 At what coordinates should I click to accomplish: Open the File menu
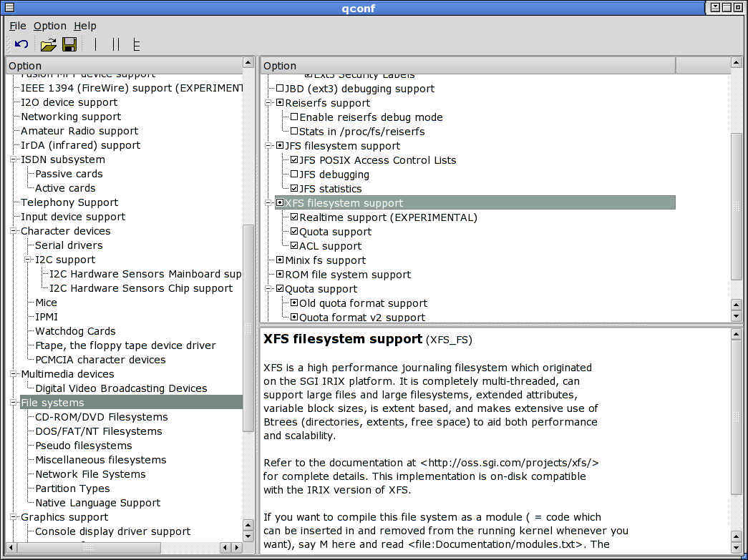pos(18,26)
